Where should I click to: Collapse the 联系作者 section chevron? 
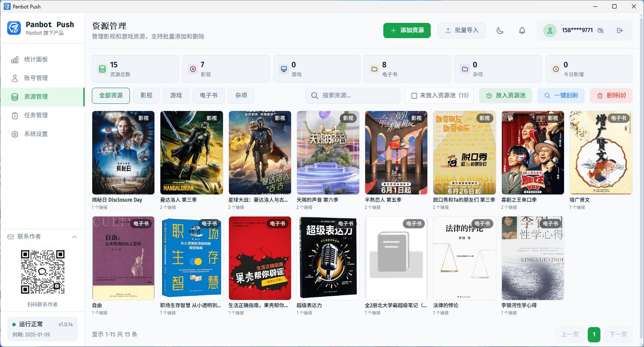click(x=74, y=237)
